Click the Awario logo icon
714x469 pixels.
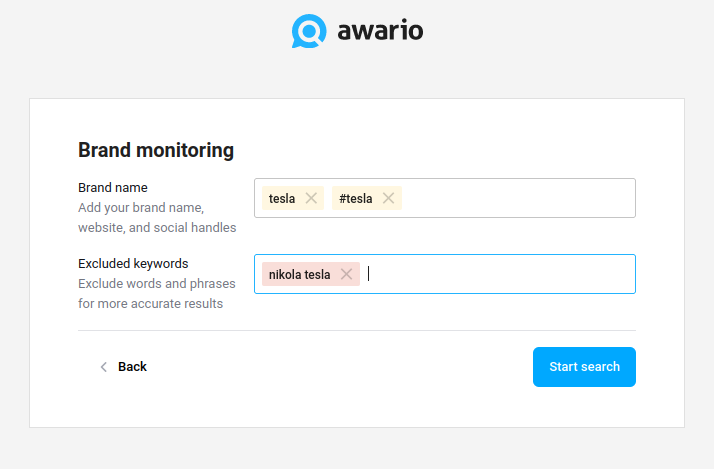[x=309, y=31]
